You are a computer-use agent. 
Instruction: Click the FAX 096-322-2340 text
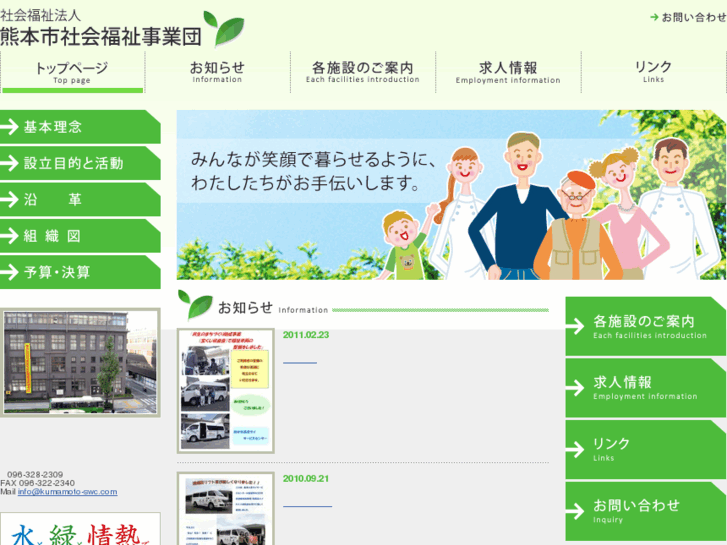tap(37, 483)
